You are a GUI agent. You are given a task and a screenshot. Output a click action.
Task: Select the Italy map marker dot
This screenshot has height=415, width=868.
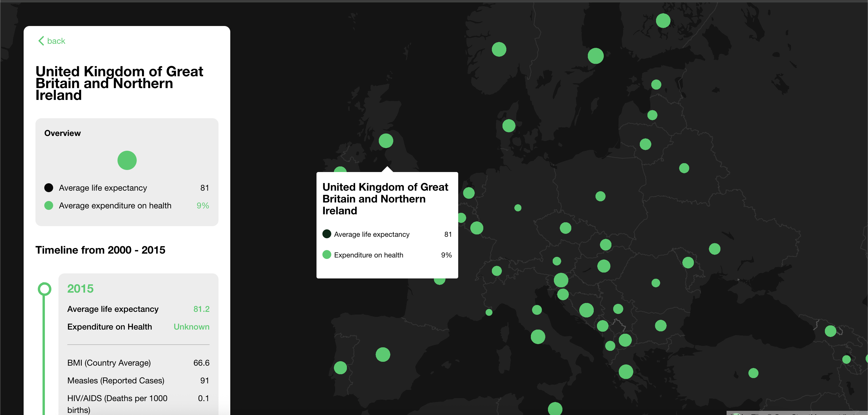[x=538, y=337]
